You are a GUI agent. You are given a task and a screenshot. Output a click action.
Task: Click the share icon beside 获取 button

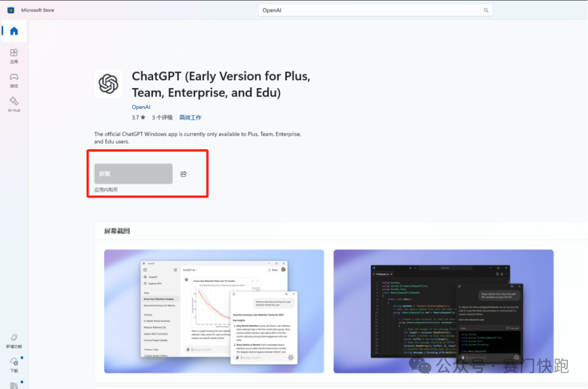tap(183, 174)
